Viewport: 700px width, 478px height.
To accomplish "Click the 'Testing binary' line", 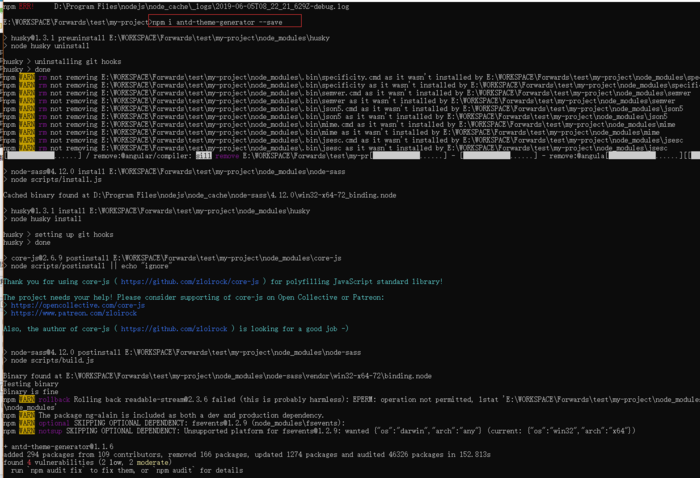I will (x=31, y=384).
